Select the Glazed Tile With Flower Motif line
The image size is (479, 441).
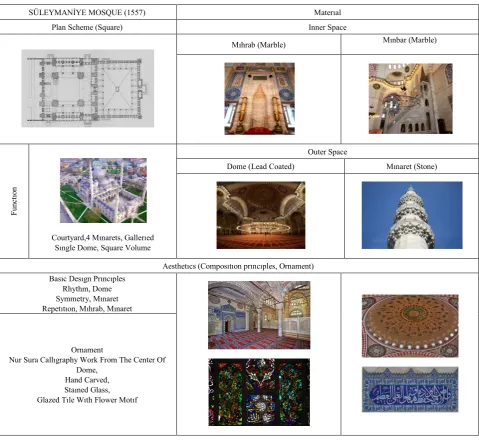pos(87,400)
